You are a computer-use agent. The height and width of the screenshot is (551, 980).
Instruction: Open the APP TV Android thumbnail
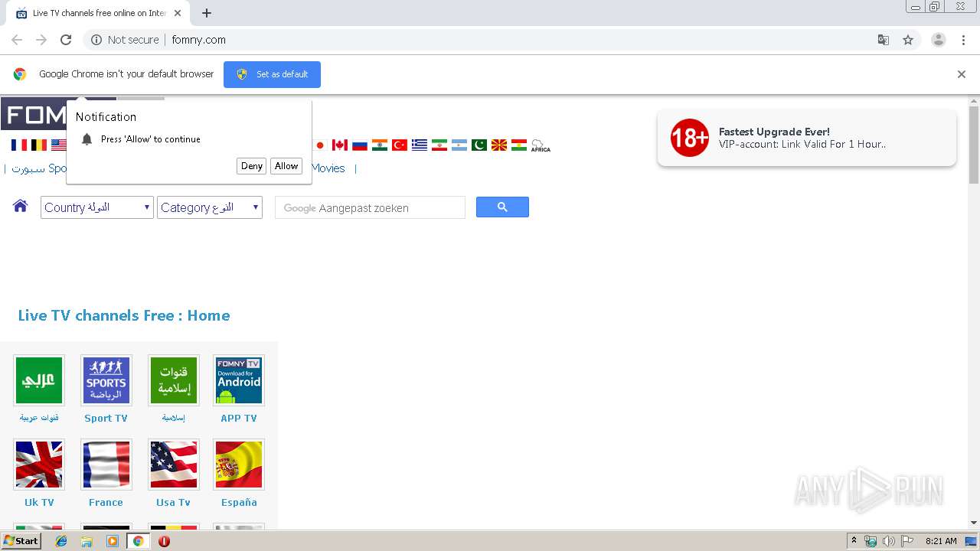pos(239,380)
